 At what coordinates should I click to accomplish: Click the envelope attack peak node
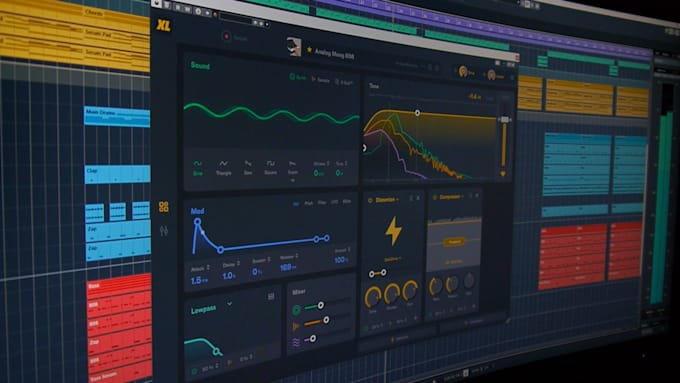pyautogui.click(x=197, y=222)
